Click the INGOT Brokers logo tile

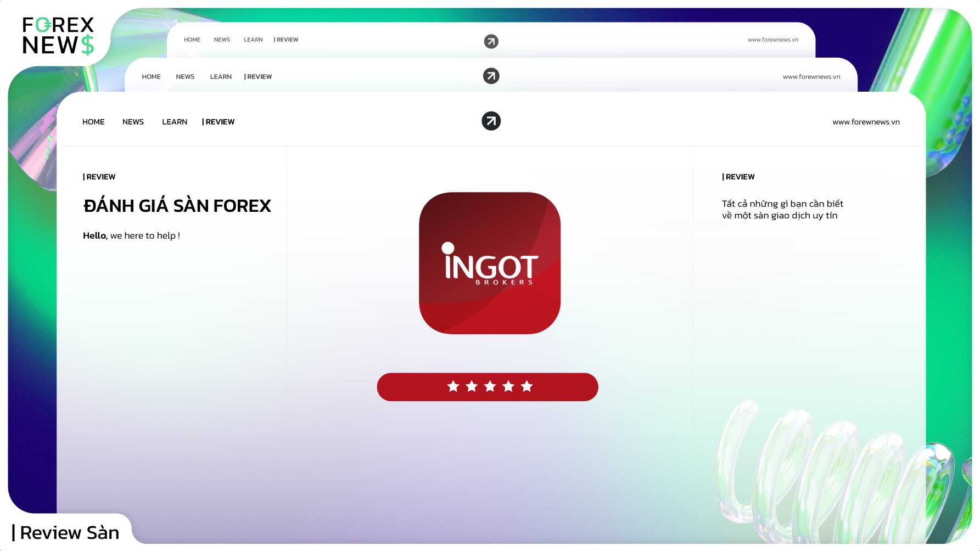[490, 263]
